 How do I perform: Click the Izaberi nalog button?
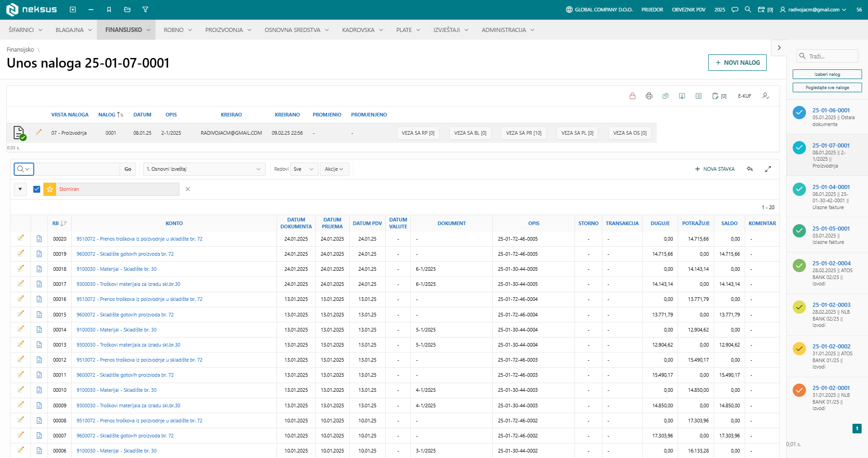(827, 74)
